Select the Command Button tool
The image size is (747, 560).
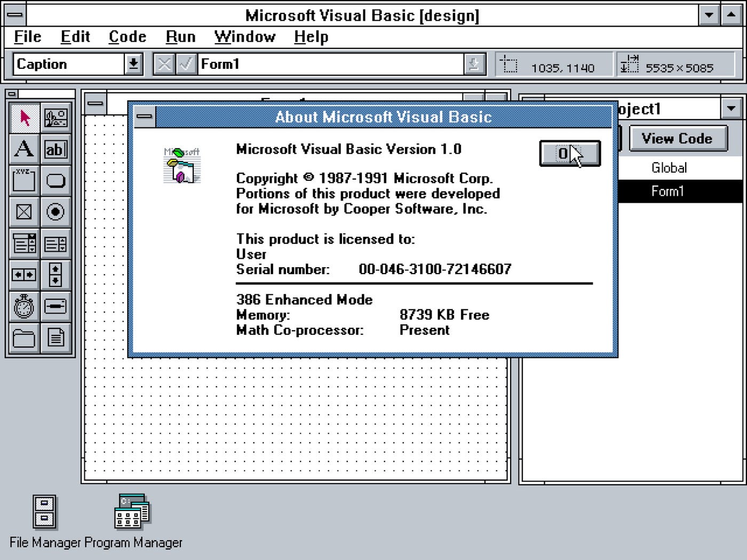point(56,180)
